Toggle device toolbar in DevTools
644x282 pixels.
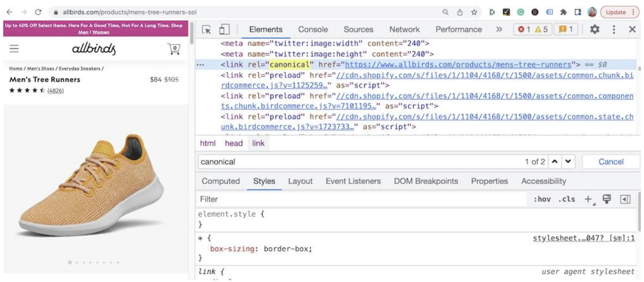coord(224,29)
